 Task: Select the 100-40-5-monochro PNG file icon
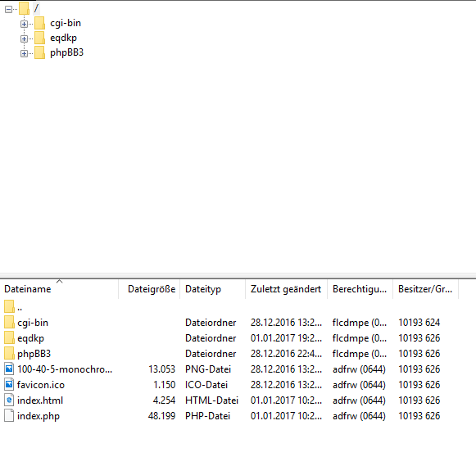[9, 369]
